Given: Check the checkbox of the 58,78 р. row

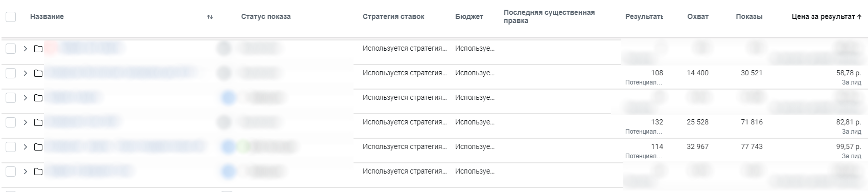Looking at the screenshot, I should click(x=11, y=73).
